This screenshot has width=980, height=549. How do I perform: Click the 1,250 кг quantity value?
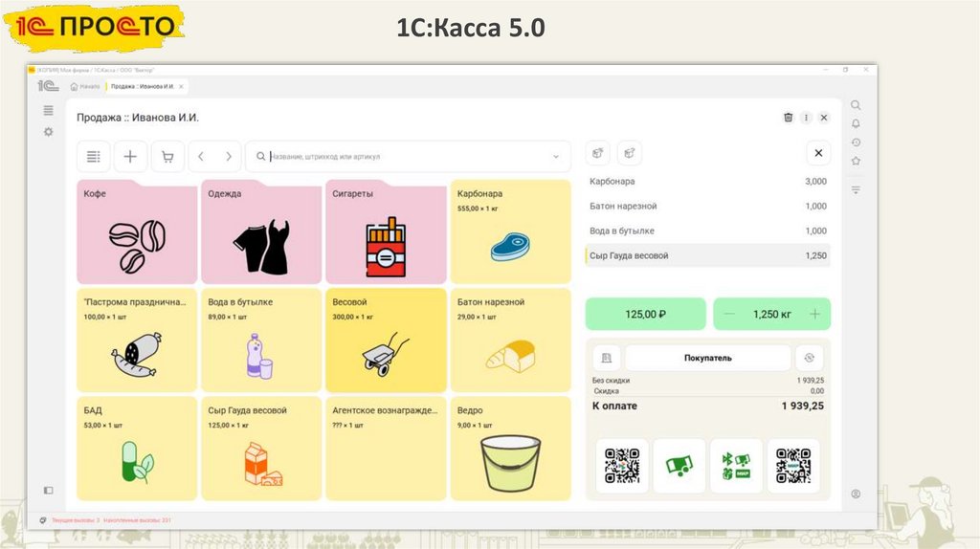click(772, 314)
